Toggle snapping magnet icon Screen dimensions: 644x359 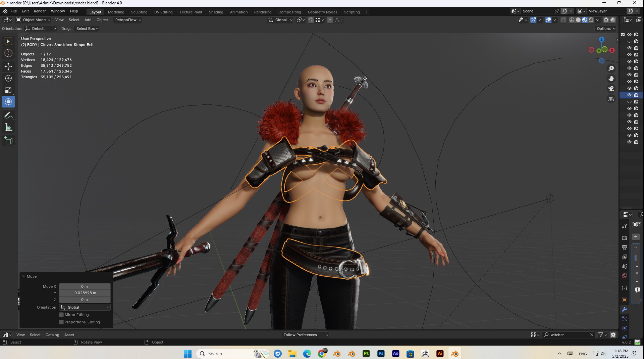[x=311, y=20]
